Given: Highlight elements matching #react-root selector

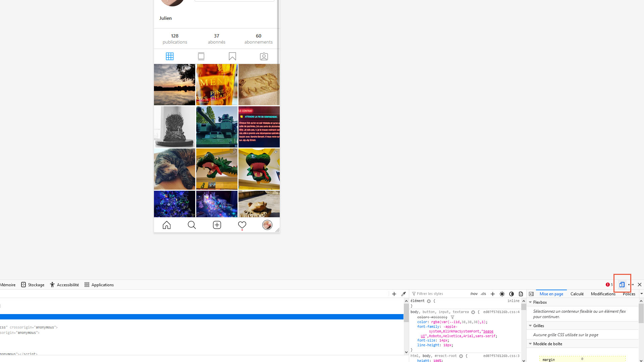Looking at the screenshot, I should coord(461,356).
